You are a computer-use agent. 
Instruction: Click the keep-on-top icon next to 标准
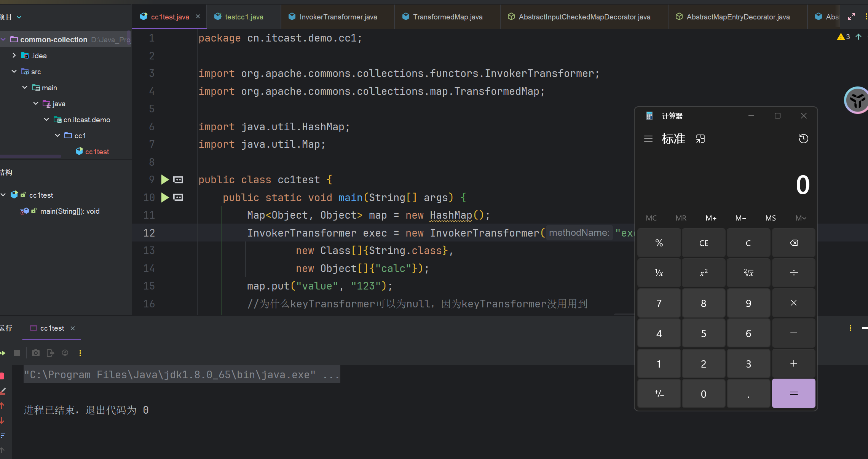pos(700,139)
